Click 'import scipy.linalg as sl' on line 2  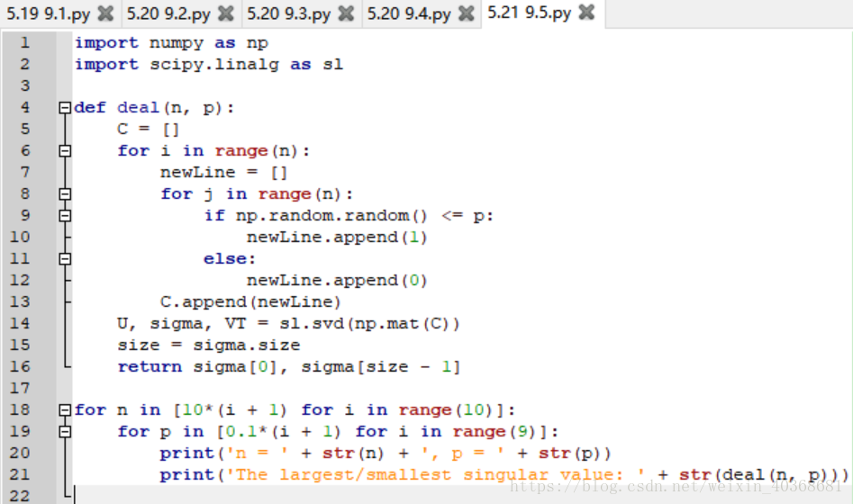pos(209,65)
